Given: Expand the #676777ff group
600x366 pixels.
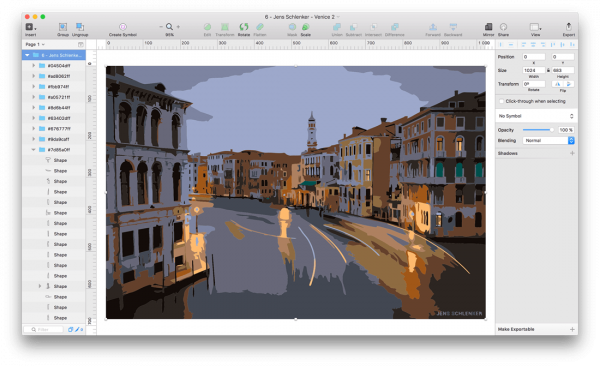Looking at the screenshot, I should [33, 129].
